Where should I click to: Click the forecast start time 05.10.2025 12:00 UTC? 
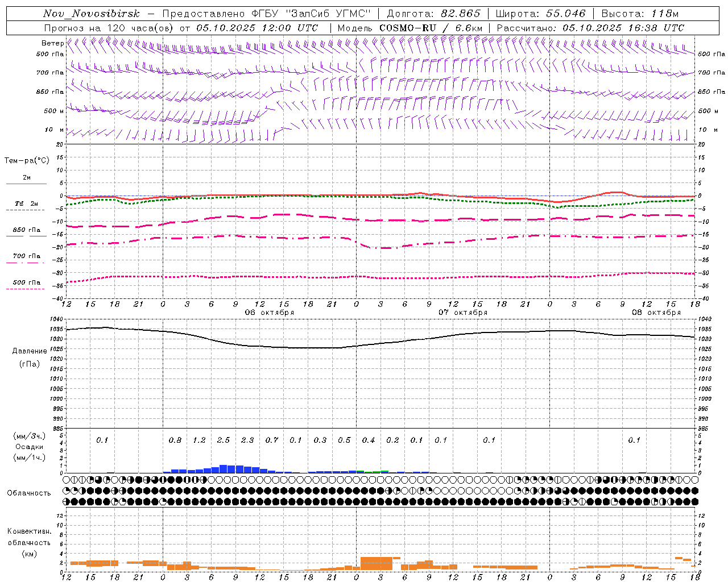point(257,28)
